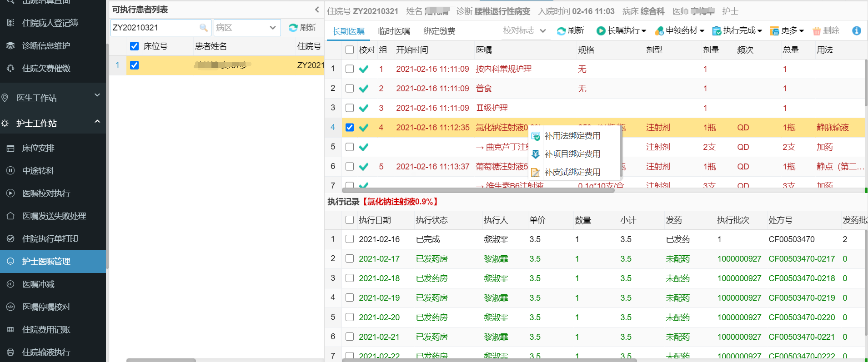Open 护士医嘱管理 in the sidebar
Image resolution: width=868 pixels, height=362 pixels.
point(53,262)
